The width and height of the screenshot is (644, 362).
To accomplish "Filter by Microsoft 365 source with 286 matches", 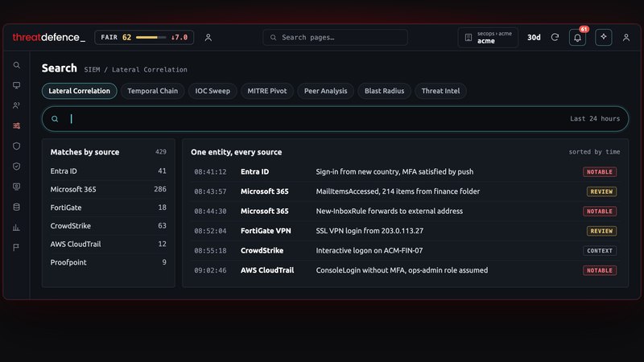I will coord(109,189).
